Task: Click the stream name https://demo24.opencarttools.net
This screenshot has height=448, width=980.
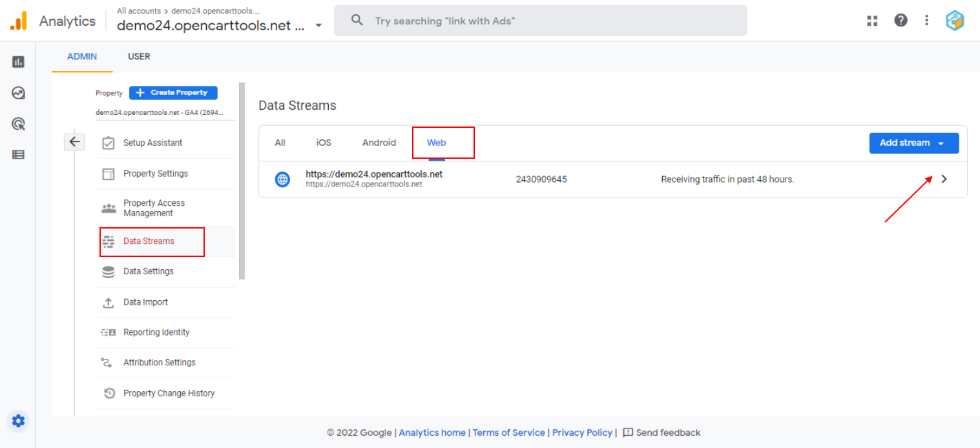Action: 374,174
